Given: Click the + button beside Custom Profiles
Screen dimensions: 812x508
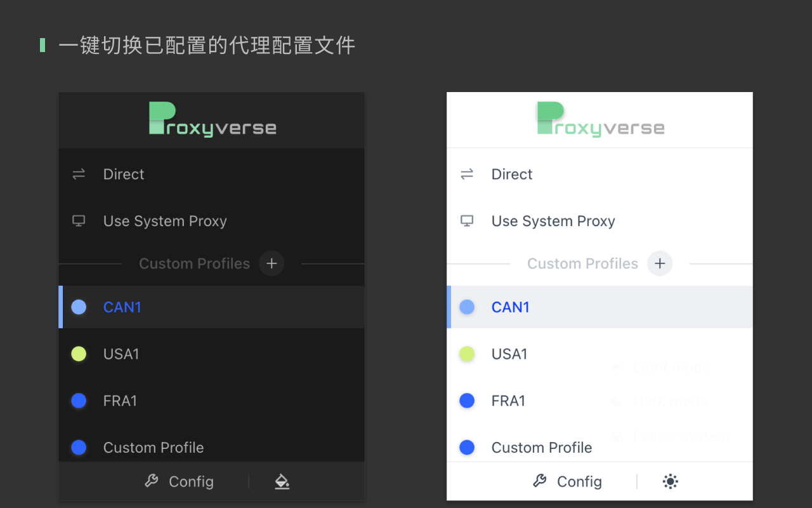Looking at the screenshot, I should tap(272, 264).
